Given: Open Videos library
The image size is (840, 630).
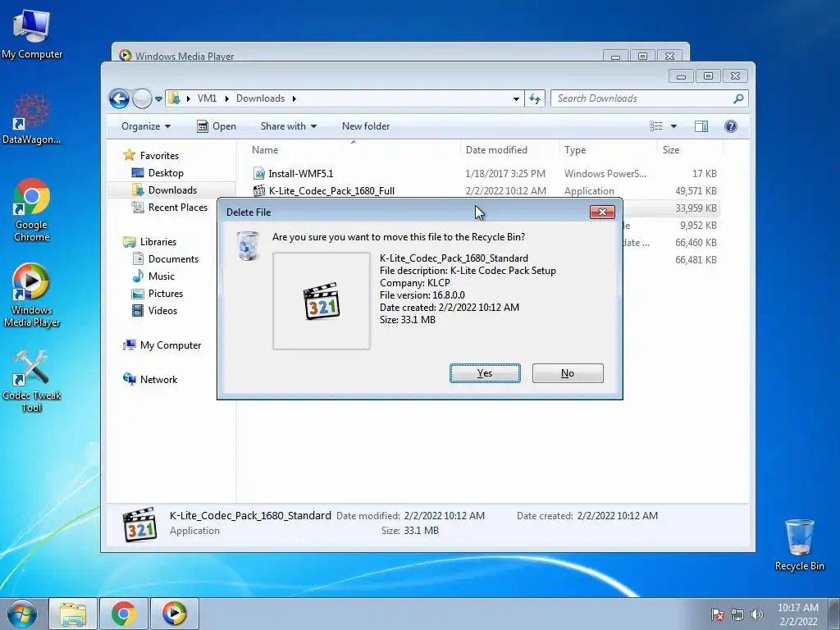Looking at the screenshot, I should tap(162, 311).
